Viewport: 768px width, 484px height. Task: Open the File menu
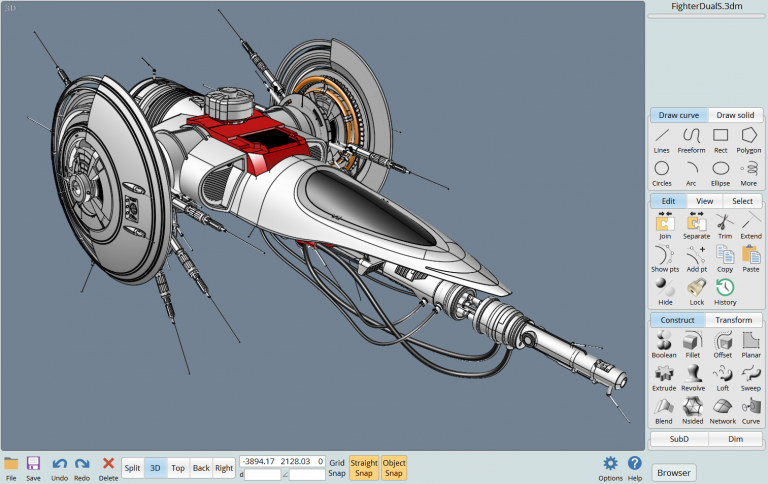point(11,469)
